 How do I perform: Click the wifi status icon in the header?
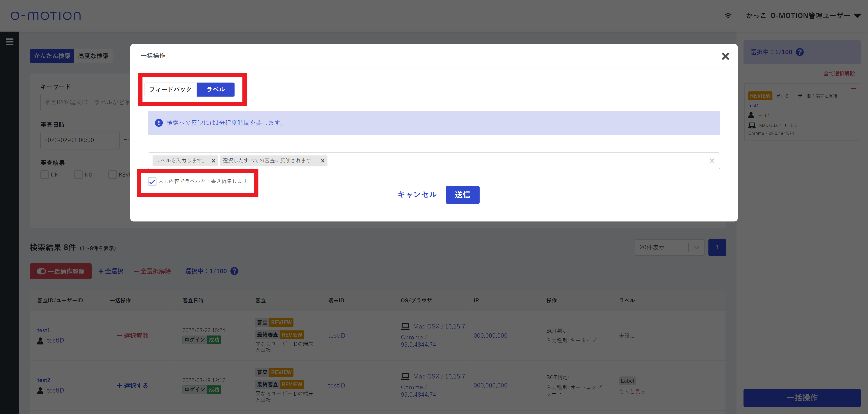(x=728, y=16)
